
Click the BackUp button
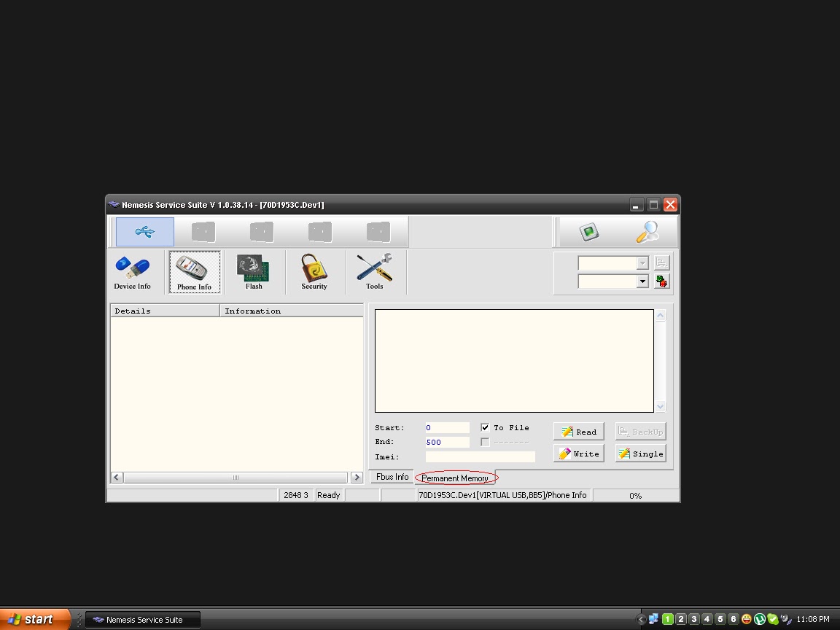click(641, 432)
